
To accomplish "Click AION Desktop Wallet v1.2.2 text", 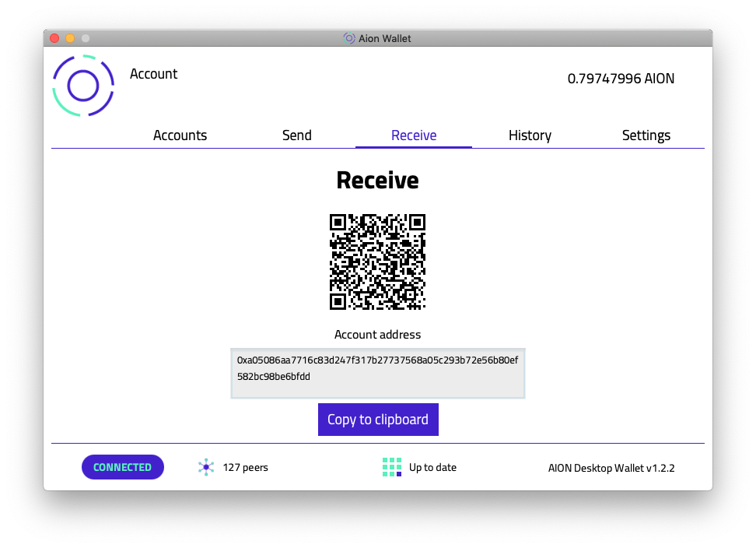I will pos(611,468).
